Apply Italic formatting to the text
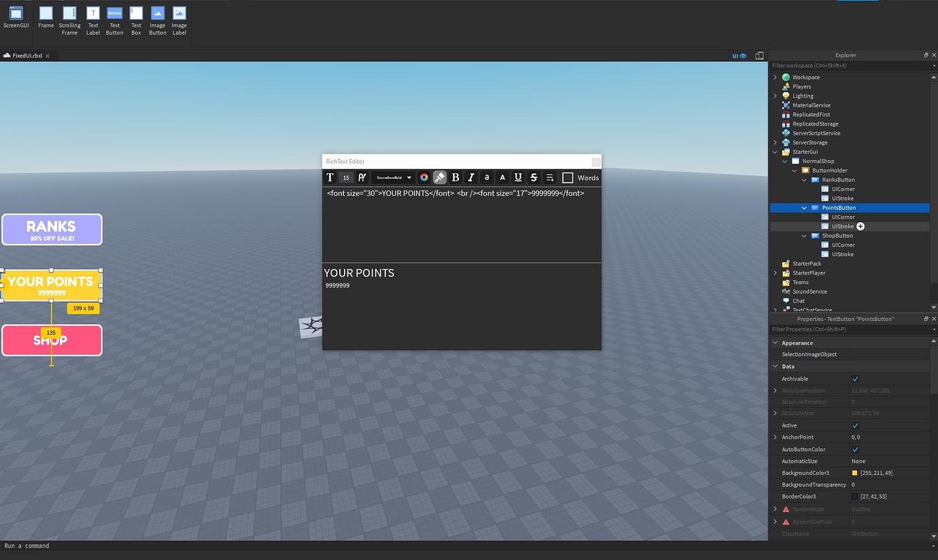 [471, 177]
